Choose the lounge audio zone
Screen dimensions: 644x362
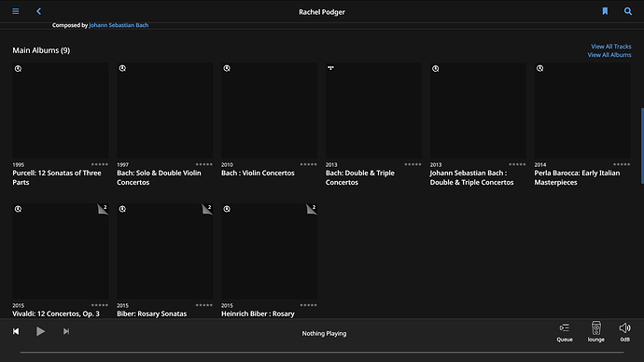[x=596, y=332]
